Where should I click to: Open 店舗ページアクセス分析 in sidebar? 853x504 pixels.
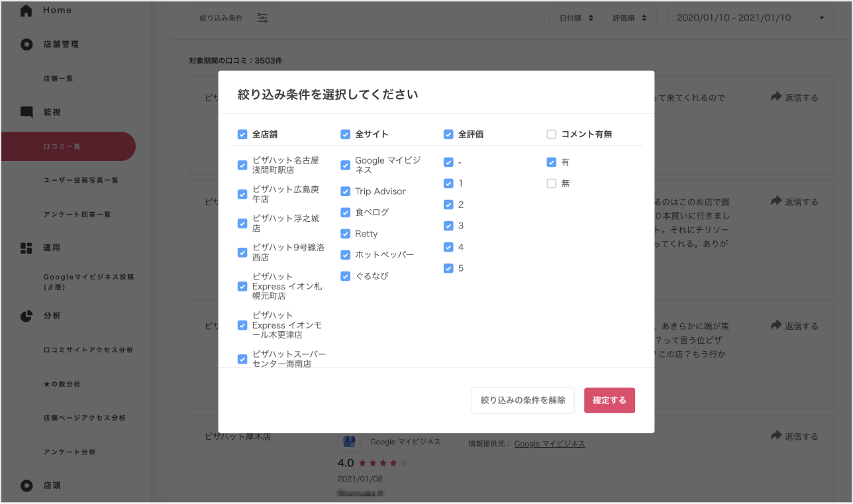84,418
